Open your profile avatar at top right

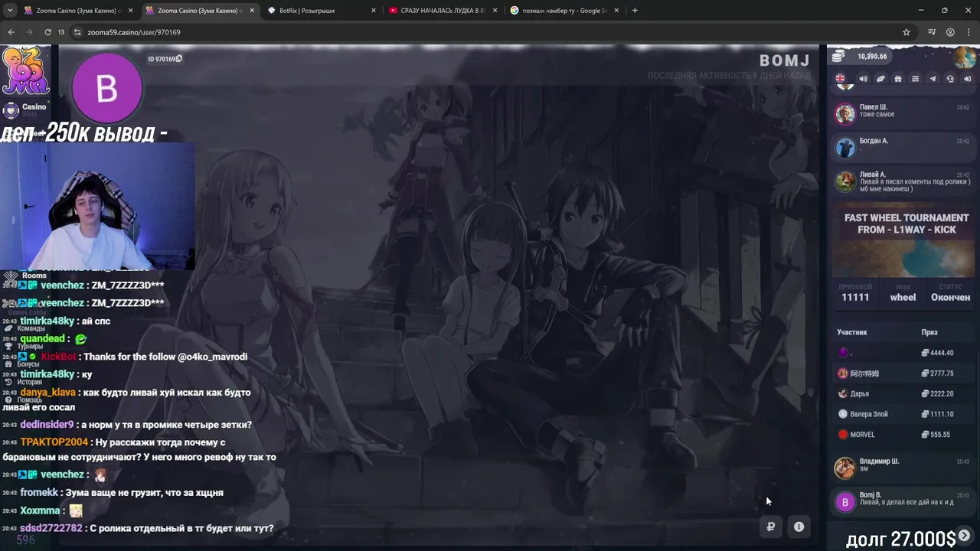coord(964,57)
